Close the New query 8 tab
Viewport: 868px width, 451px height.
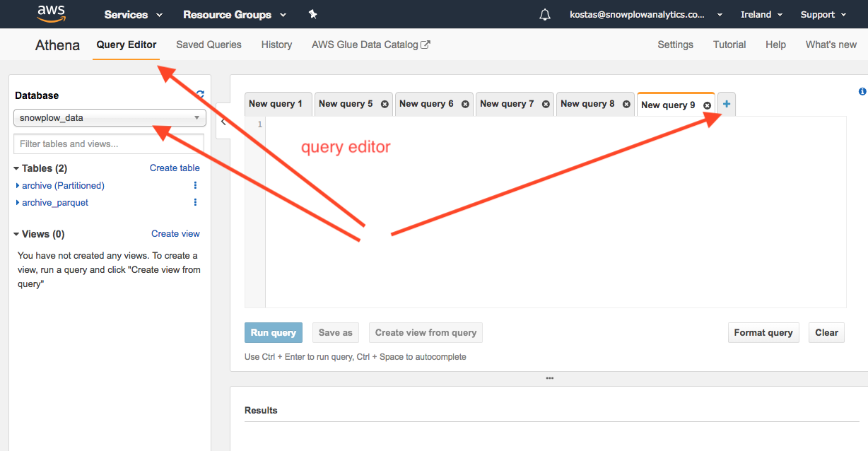tap(626, 104)
